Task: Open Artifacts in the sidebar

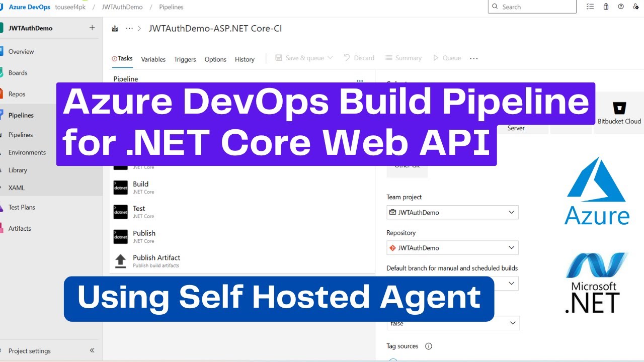Action: (20, 228)
